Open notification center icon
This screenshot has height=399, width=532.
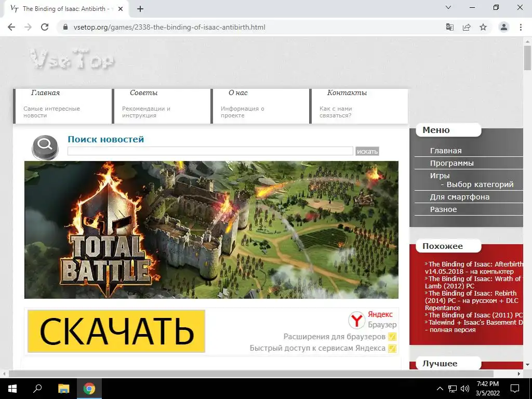pos(515,389)
